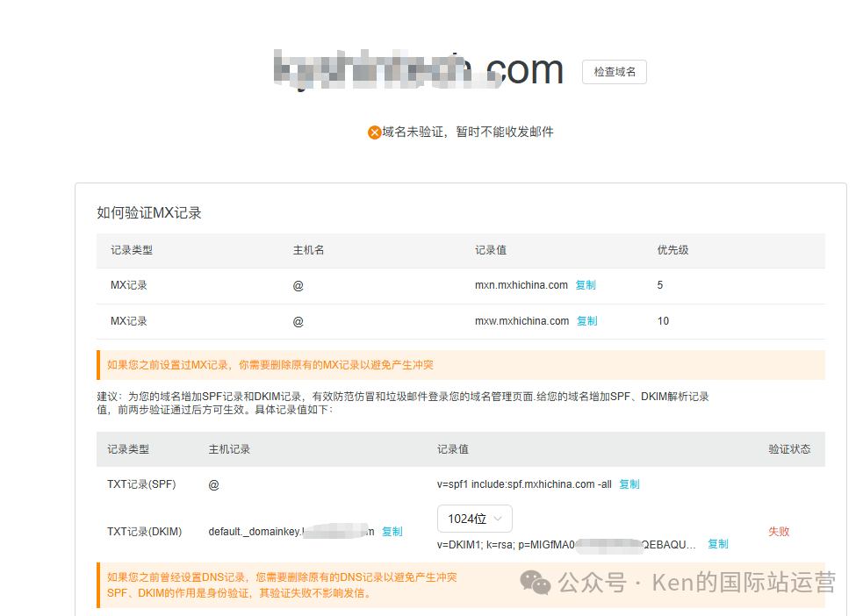
Task: Click the 建议 SPF and DKIM paragraph
Action: pos(403,403)
